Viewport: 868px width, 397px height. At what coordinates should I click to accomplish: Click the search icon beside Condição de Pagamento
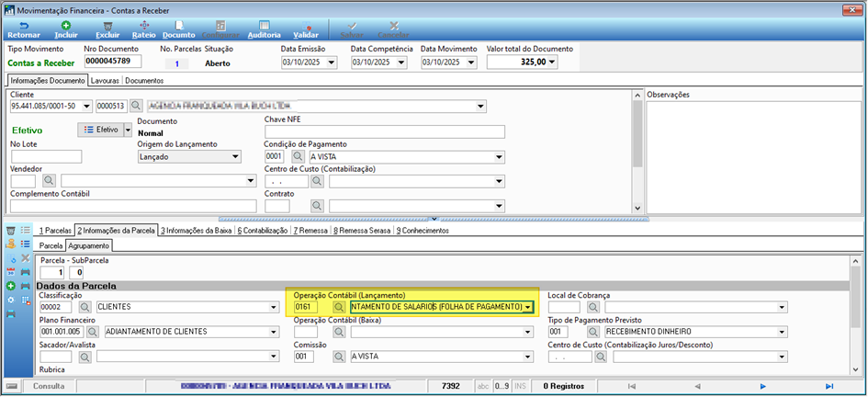pos(299,157)
